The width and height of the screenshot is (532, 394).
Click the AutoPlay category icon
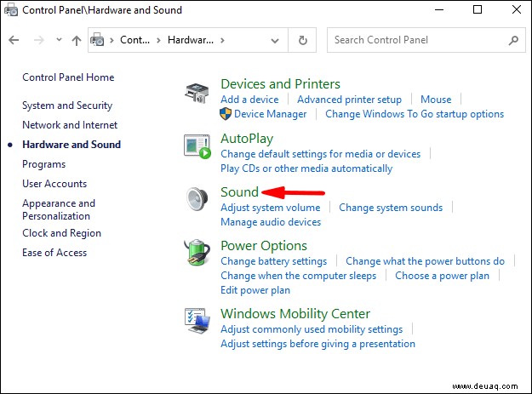tap(197, 147)
